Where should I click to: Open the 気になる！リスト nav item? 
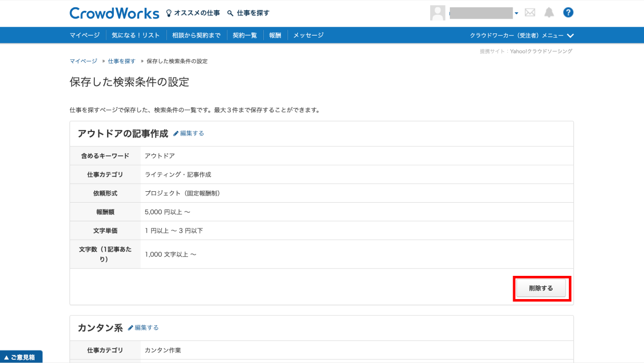click(x=135, y=36)
